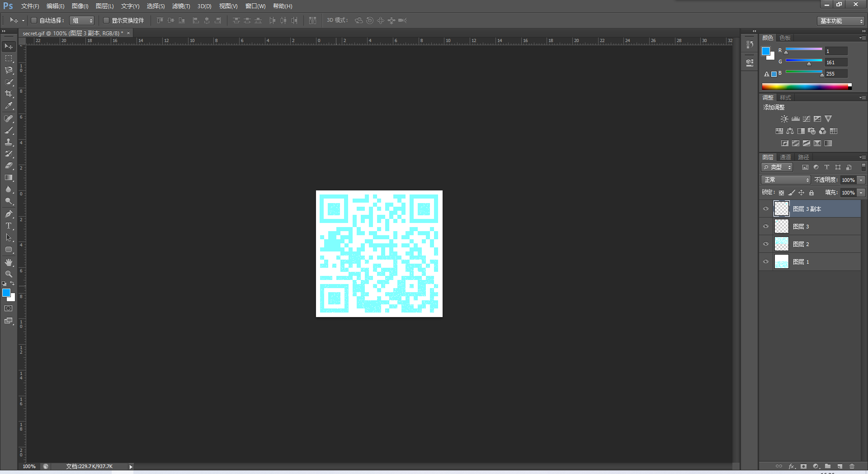The height and width of the screenshot is (474, 868).
Task: Switch to the 色板 tab
Action: (785, 38)
